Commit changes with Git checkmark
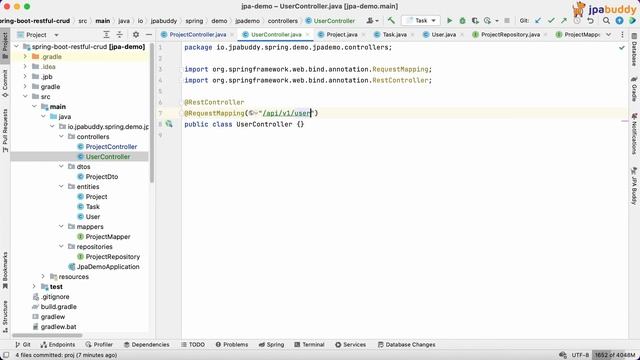Screen dimensions: 640x360 pos(551,20)
